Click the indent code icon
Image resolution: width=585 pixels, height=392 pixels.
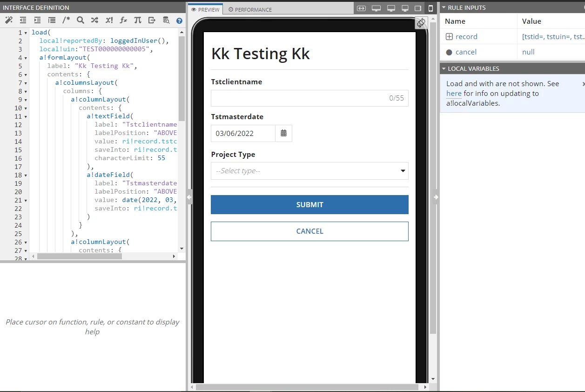click(37, 20)
